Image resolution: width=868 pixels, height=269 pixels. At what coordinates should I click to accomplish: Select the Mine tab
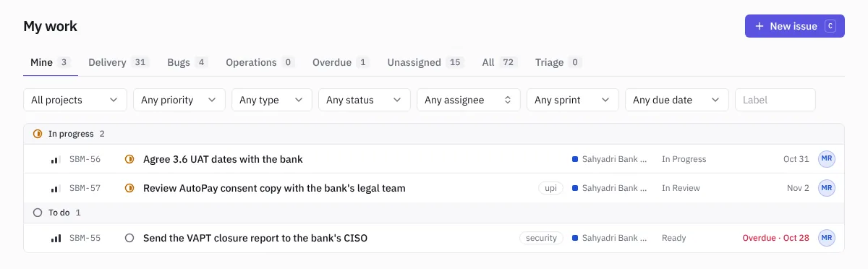pyautogui.click(x=50, y=62)
